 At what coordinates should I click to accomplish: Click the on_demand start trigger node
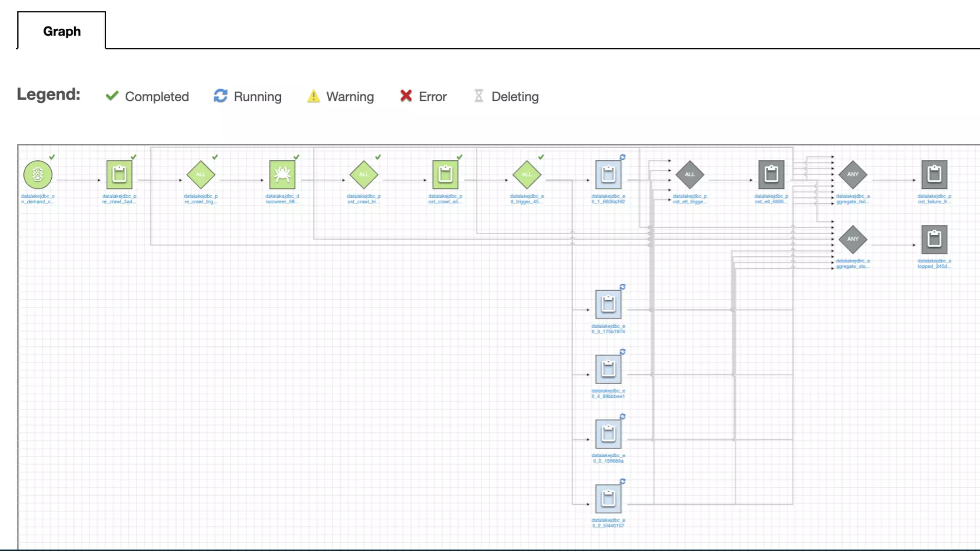[38, 175]
